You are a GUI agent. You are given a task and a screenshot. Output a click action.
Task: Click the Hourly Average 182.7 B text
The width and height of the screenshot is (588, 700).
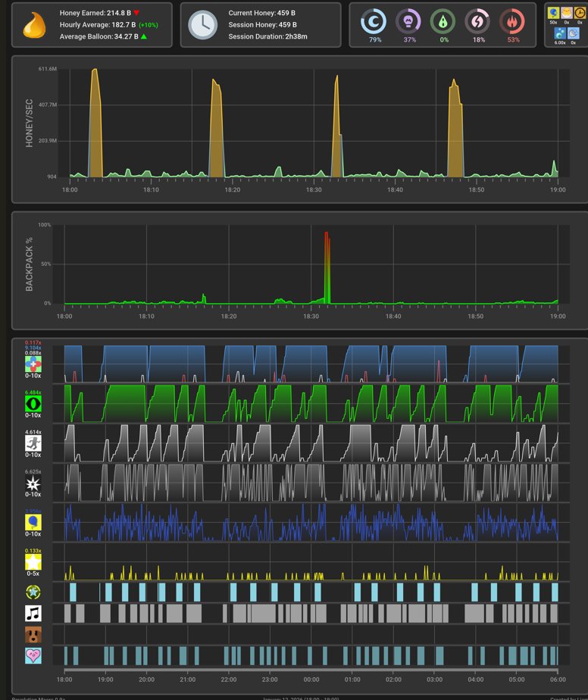98,25
